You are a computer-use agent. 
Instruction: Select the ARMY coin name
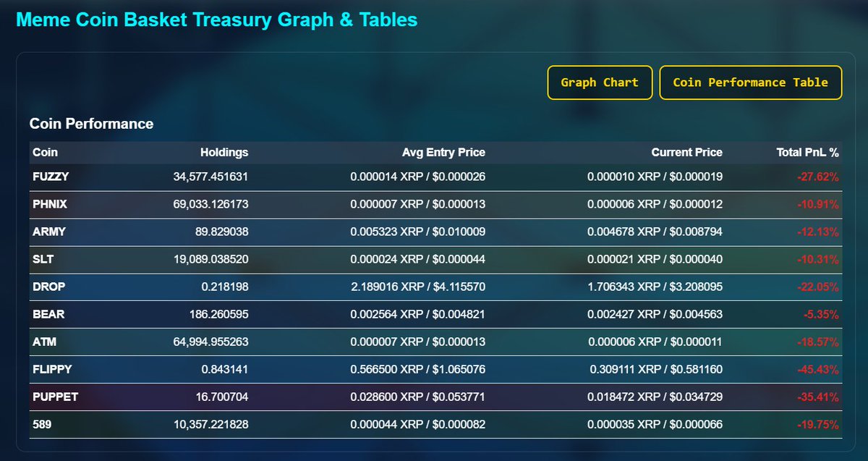click(x=49, y=232)
